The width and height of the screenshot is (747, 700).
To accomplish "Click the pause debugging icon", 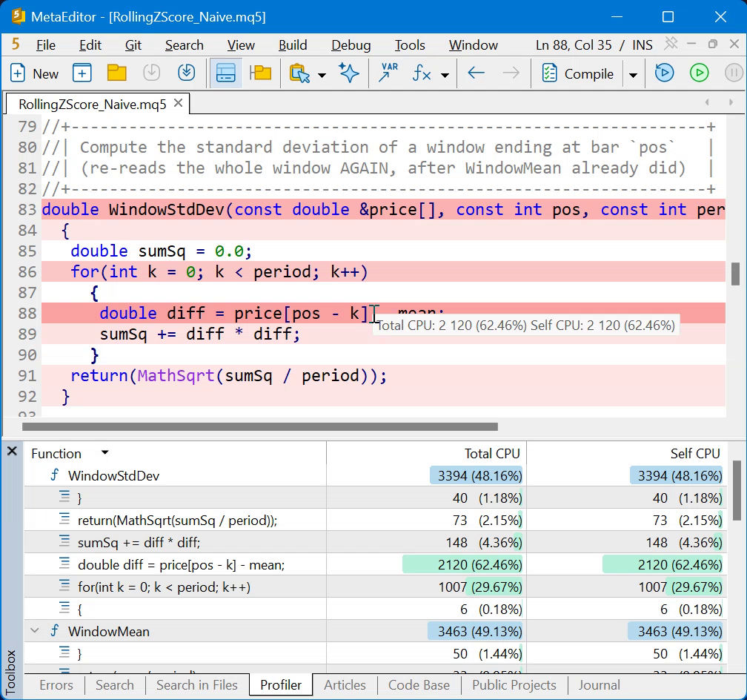I will click(x=734, y=73).
